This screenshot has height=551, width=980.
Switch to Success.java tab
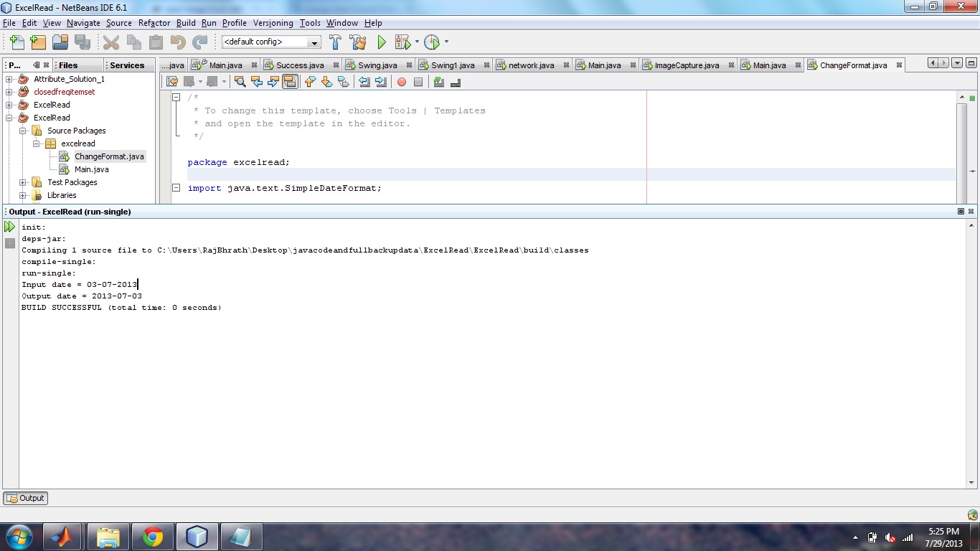tap(300, 65)
